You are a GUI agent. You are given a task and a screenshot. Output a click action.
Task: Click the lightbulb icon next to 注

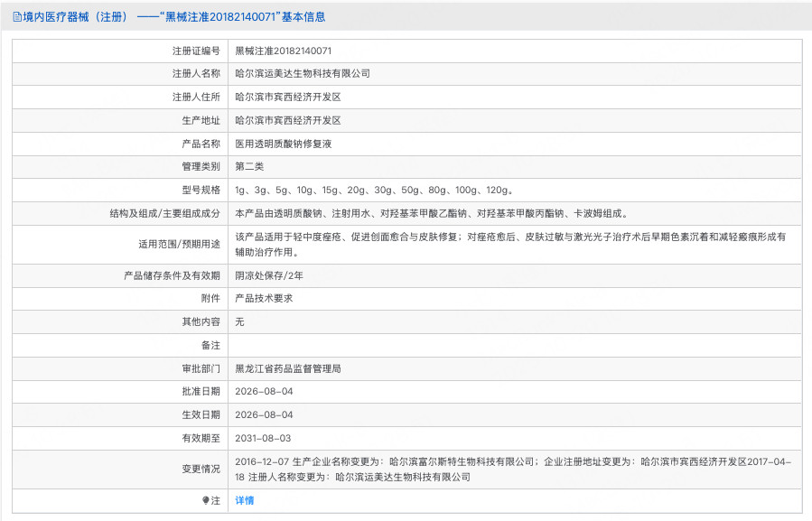206,500
